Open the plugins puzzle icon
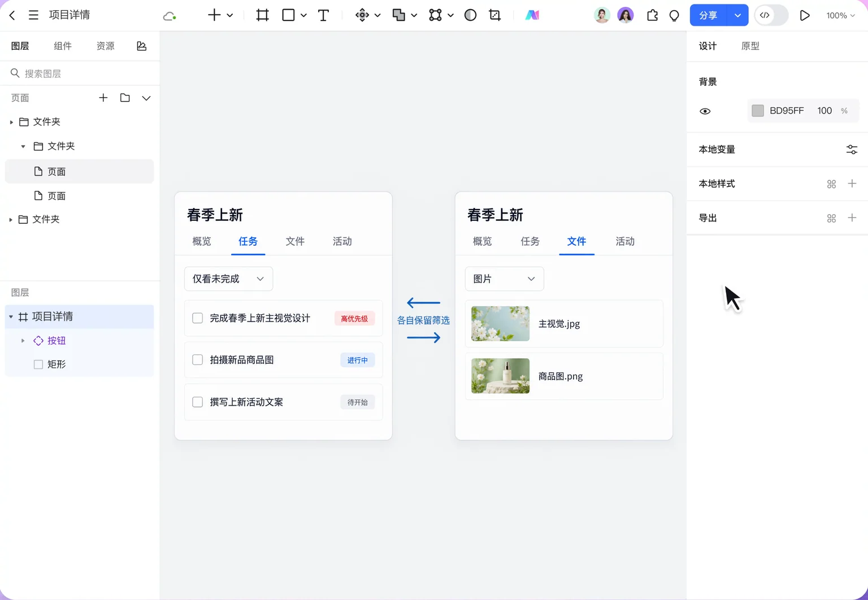 tap(652, 15)
